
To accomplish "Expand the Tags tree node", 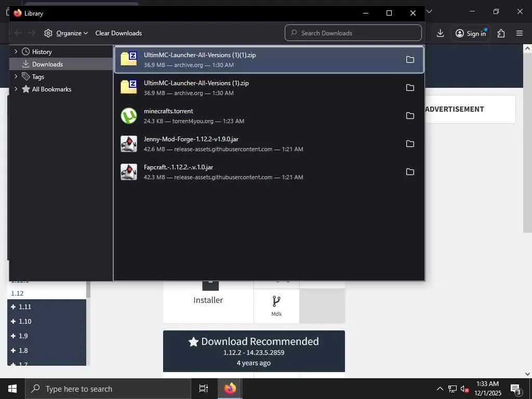I will (x=16, y=77).
